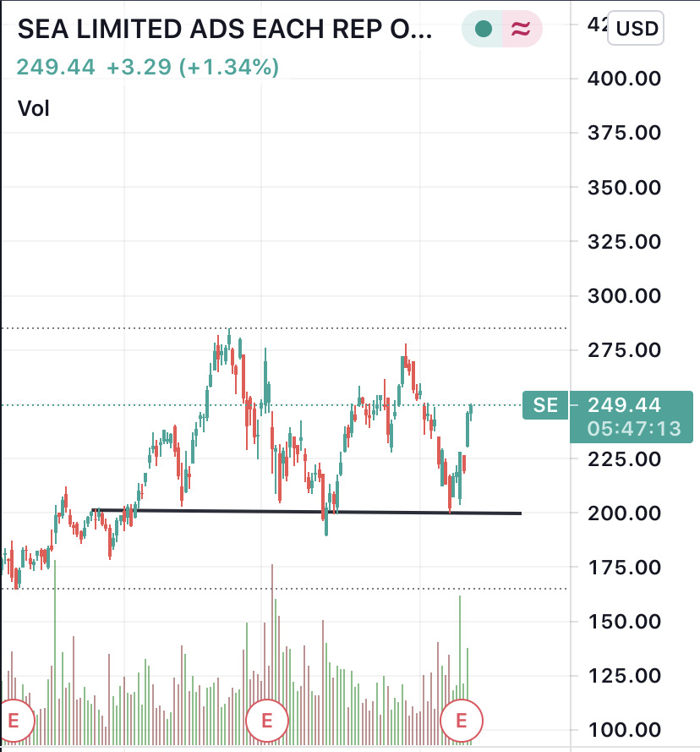This screenshot has height=752, width=700.
Task: Click the Vol indicator label
Action: point(33,108)
